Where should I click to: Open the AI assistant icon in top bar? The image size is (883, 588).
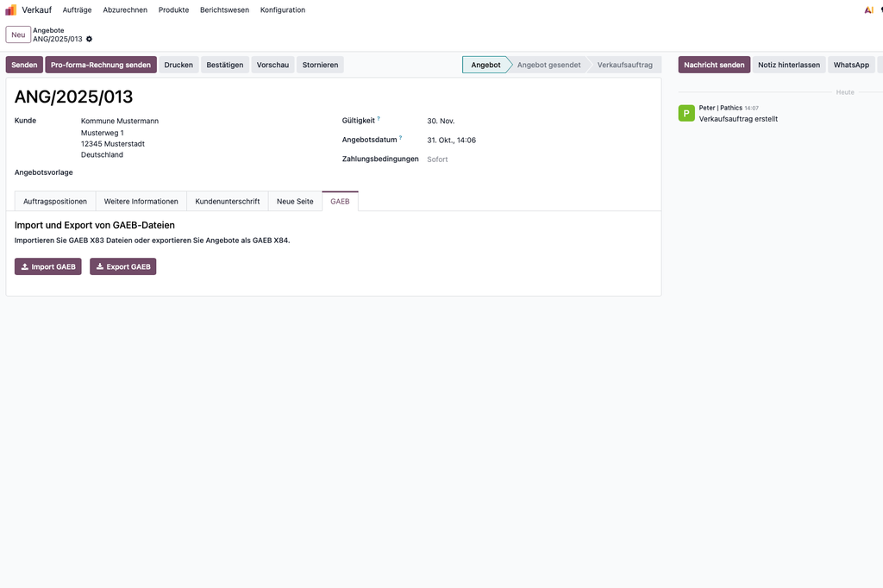click(868, 10)
